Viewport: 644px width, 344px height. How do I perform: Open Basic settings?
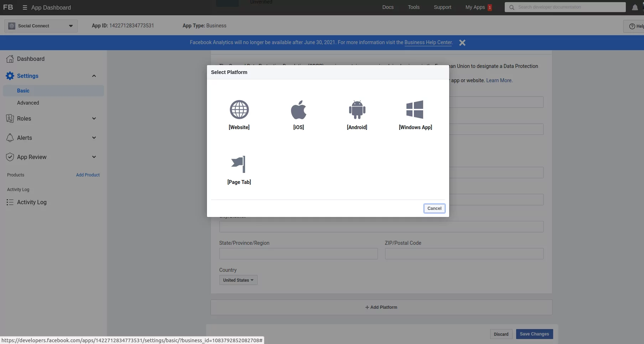click(53, 91)
